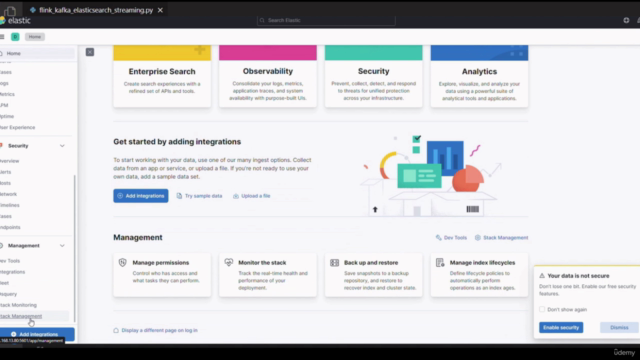This screenshot has height=360, width=640.
Task: Click the file icon of the python tab
Action: point(33,10)
